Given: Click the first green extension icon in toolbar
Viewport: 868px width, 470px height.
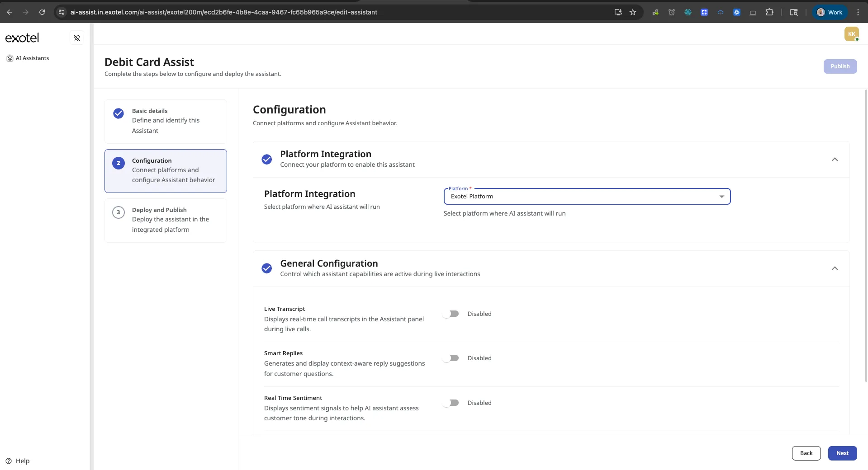Looking at the screenshot, I should click(655, 12).
